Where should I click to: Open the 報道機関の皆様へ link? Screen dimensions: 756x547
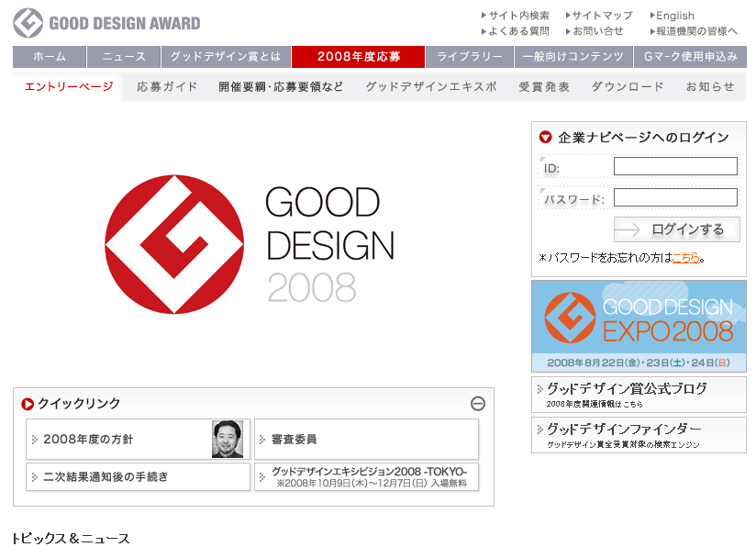[x=694, y=31]
